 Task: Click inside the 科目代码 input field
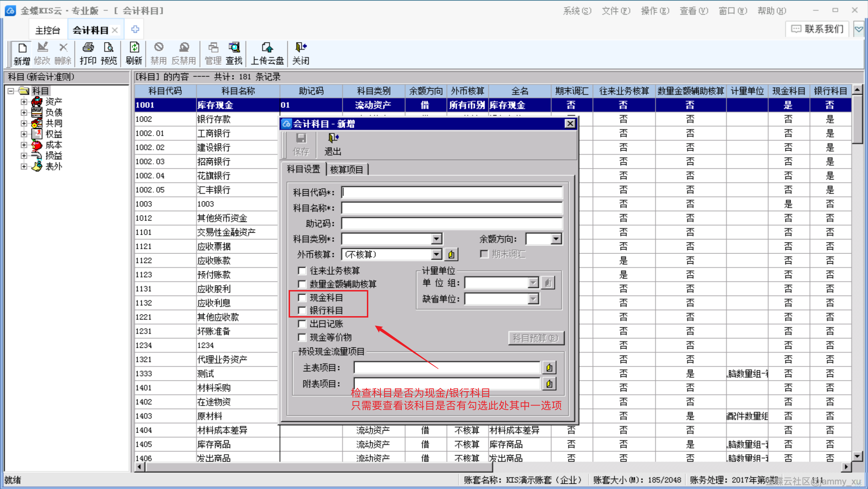(451, 192)
